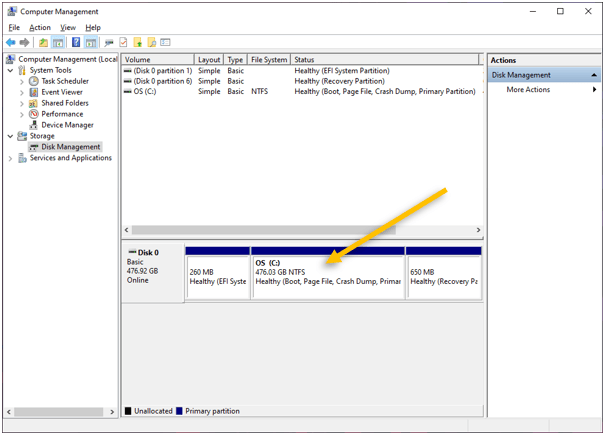Sort by the File System column header
The image size is (606, 437).
click(x=269, y=60)
